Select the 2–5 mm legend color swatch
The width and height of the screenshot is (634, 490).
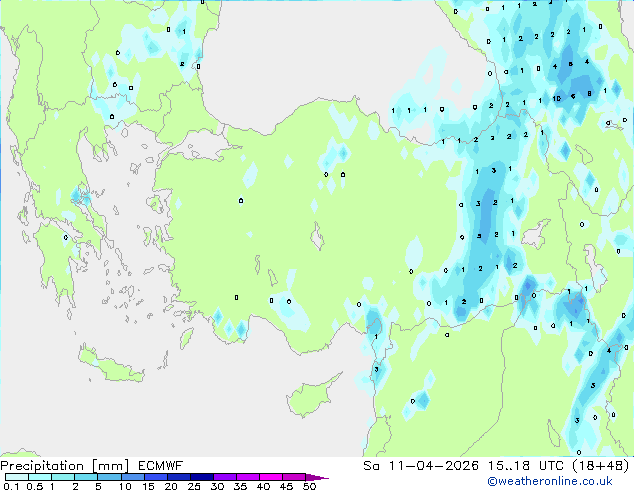(x=86, y=477)
